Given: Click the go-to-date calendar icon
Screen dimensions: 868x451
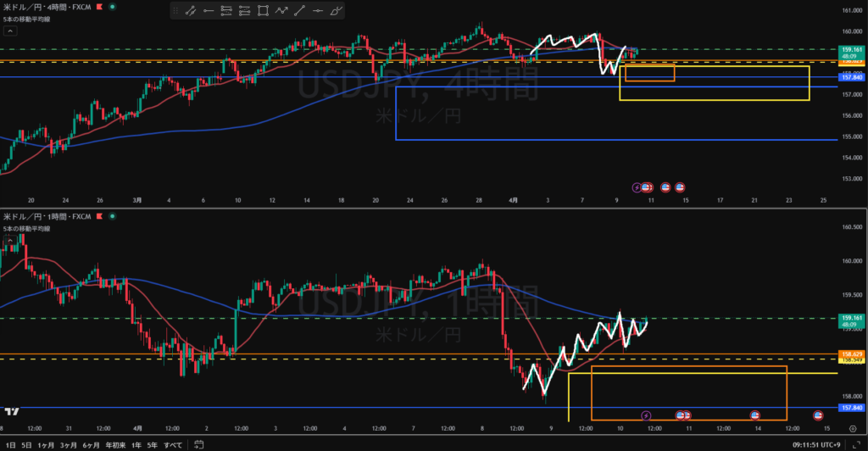Looking at the screenshot, I should tap(198, 444).
